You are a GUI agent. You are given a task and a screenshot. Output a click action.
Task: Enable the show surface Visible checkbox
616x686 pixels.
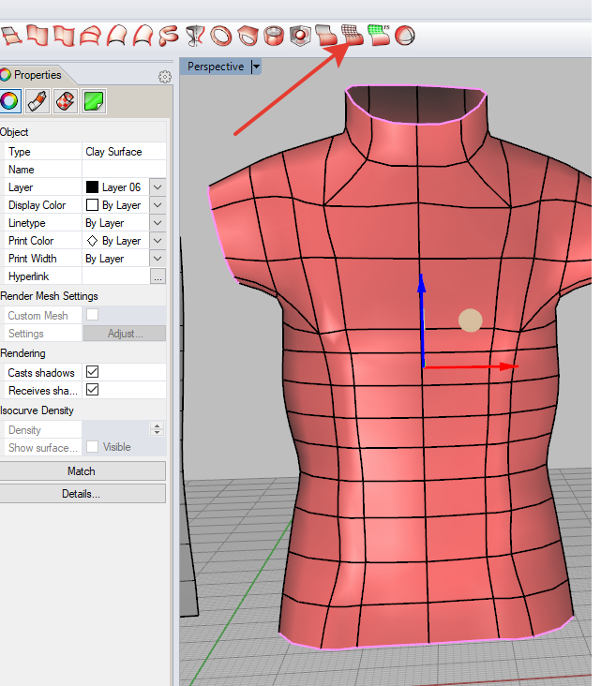coord(93,447)
